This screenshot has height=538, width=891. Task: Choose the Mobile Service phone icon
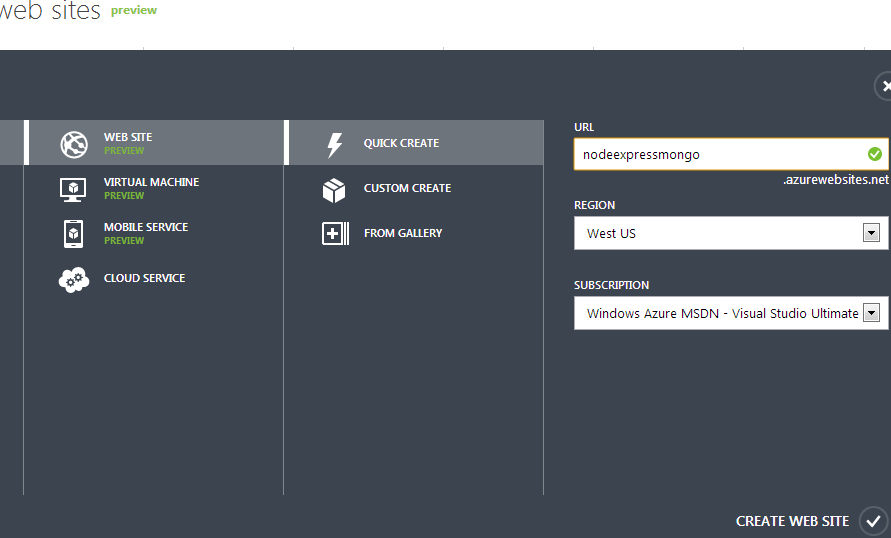point(73,233)
